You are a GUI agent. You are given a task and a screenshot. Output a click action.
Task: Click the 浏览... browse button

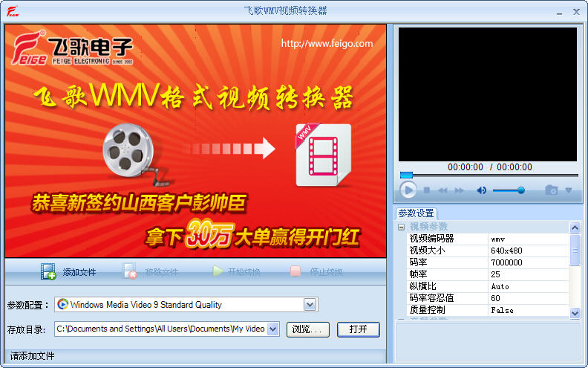tap(308, 329)
